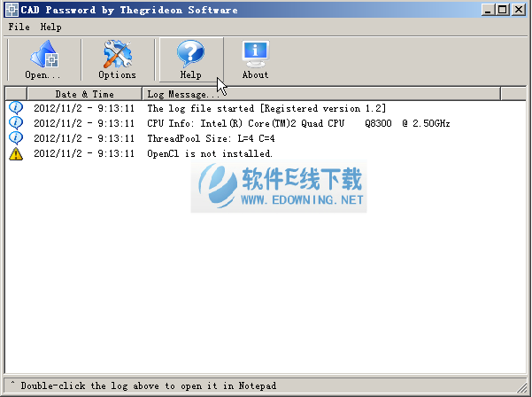This screenshot has height=397, width=532.
Task: Click the Date & Time column header
Action: (x=84, y=94)
